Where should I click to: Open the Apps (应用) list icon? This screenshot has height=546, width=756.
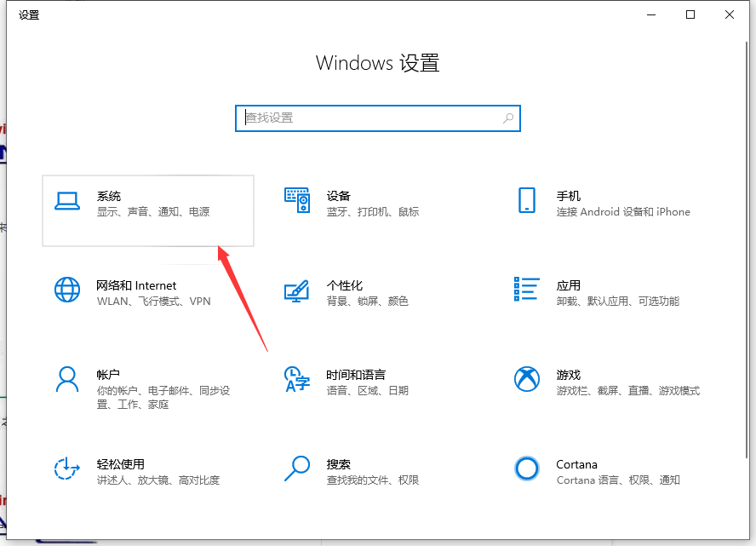pyautogui.click(x=527, y=290)
